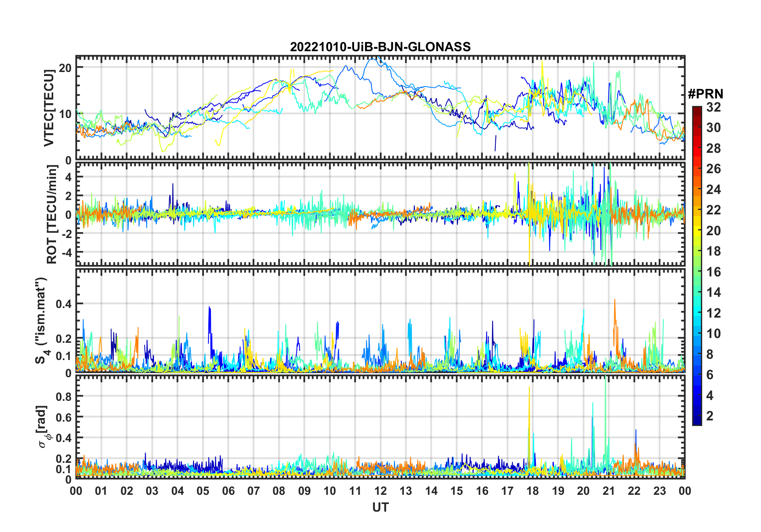Pick the UT axis tick label 23

pyautogui.click(x=660, y=491)
